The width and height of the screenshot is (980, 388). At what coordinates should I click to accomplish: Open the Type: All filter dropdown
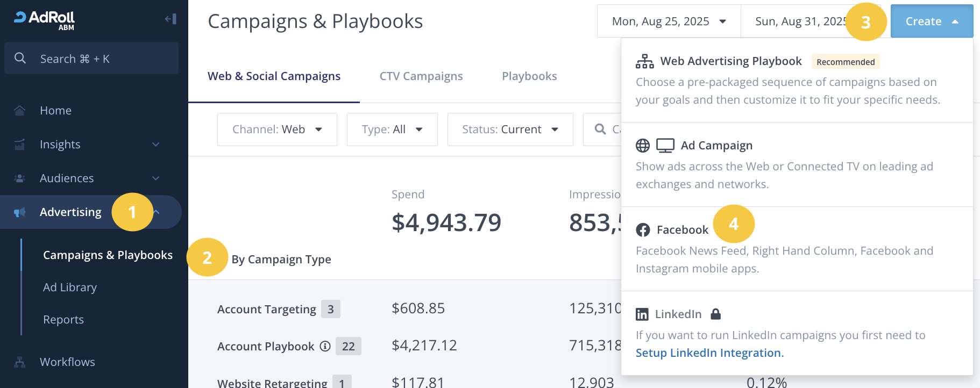coord(392,130)
